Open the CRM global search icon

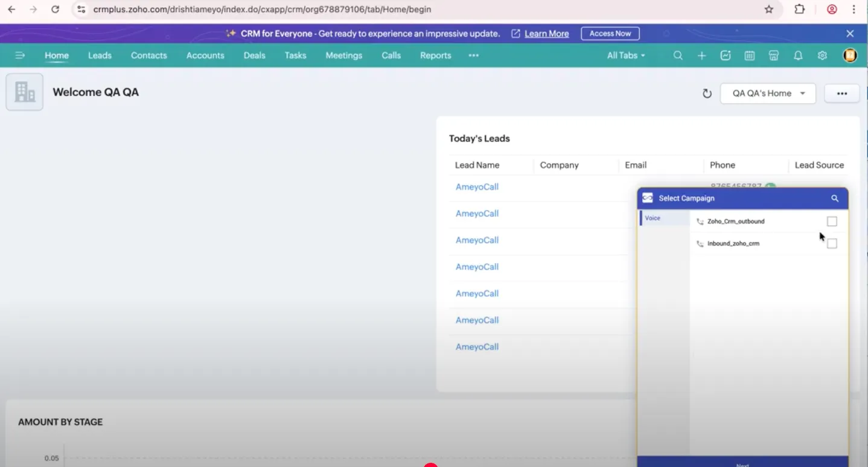[x=678, y=56]
